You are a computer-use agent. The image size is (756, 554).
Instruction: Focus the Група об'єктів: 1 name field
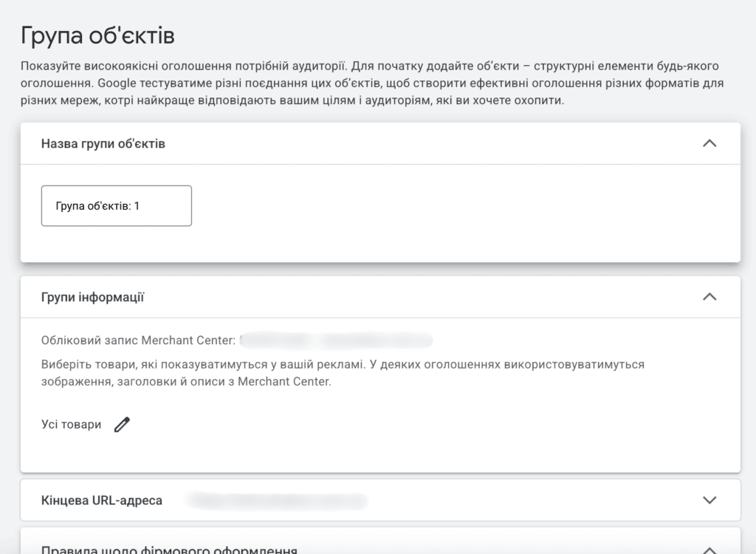point(116,205)
